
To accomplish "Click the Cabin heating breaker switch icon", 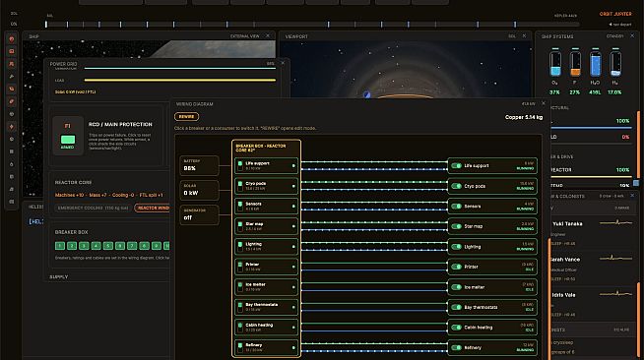I will [240, 328].
